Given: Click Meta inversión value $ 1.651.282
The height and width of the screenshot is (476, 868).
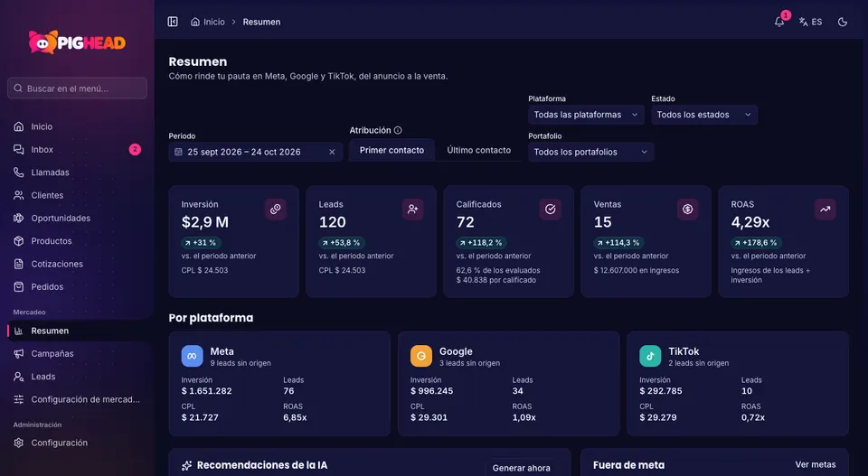Looking at the screenshot, I should 206,391.
